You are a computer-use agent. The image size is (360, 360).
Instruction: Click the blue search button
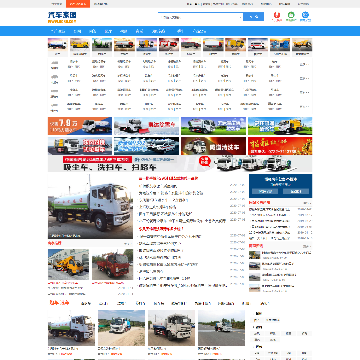point(253,17)
